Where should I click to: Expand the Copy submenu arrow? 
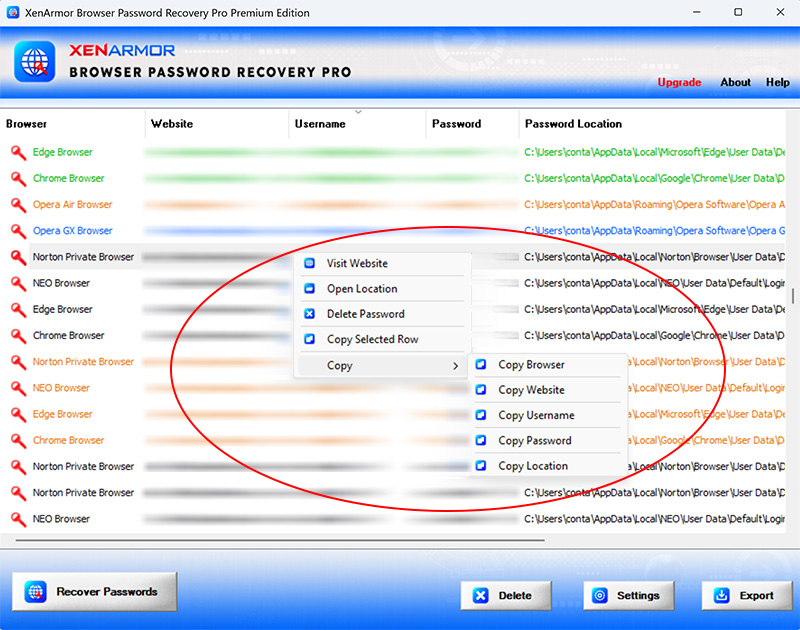pos(456,366)
